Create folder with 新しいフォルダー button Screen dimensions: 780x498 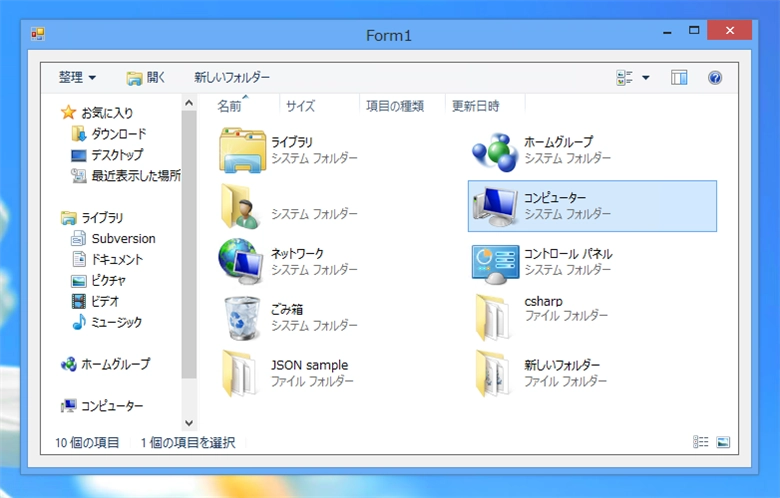point(232,77)
